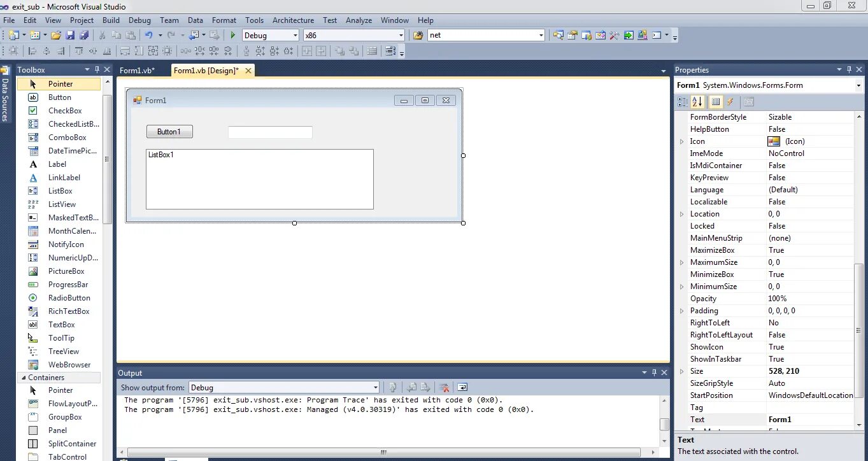Click the Open File folder icon

tap(55, 35)
